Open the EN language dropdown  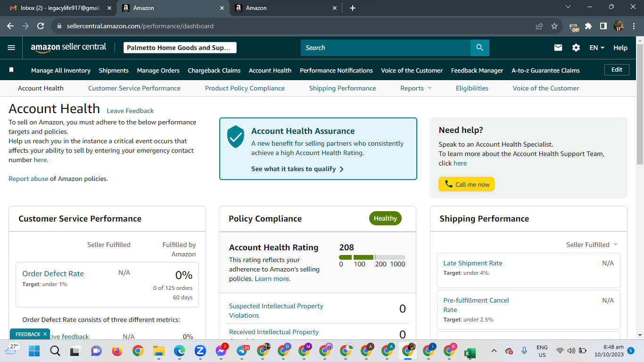click(x=597, y=48)
